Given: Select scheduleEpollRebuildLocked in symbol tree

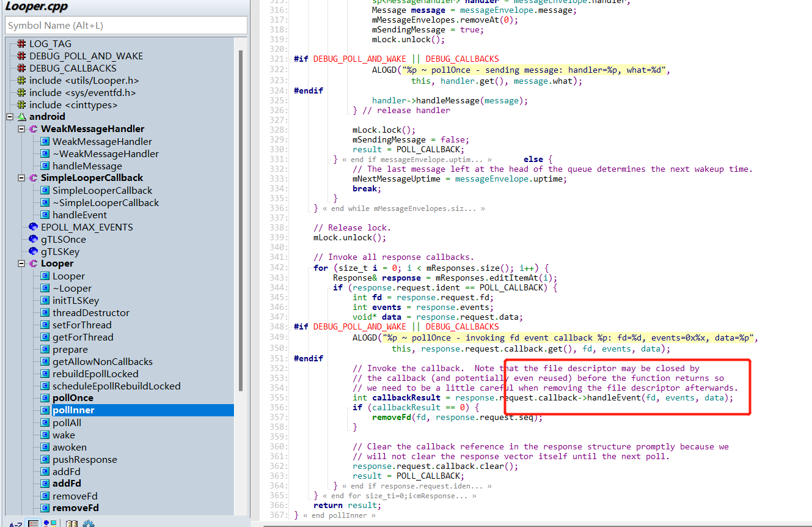Looking at the screenshot, I should point(116,386).
